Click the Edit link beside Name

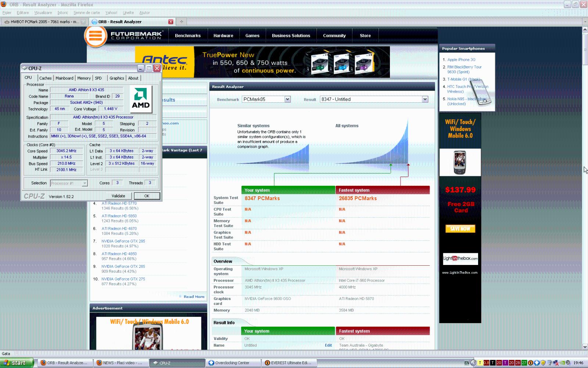point(328,345)
